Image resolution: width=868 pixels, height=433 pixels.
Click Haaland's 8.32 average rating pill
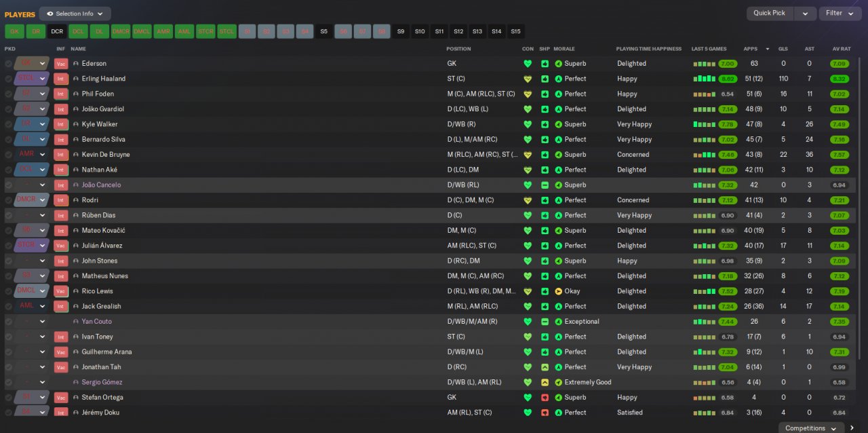coord(840,79)
